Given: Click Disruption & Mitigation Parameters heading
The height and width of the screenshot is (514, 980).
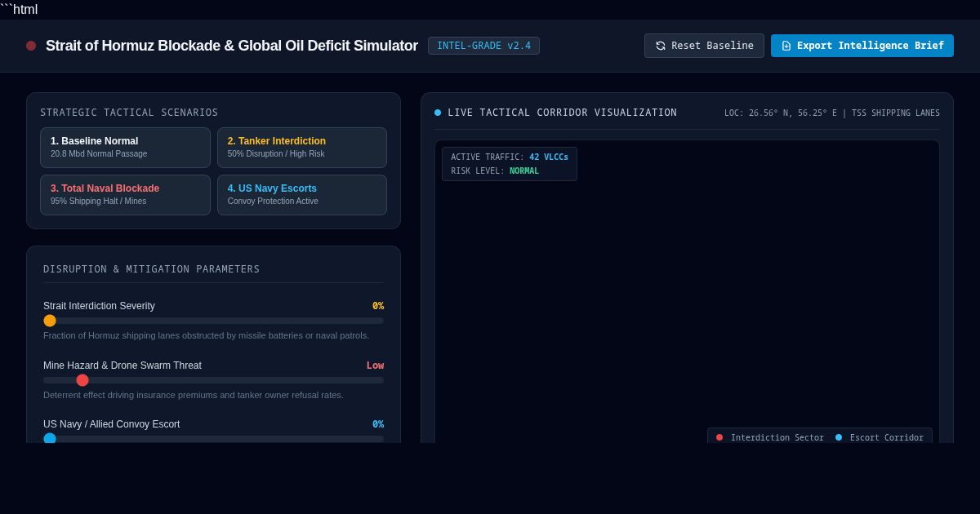Looking at the screenshot, I should (151, 269).
